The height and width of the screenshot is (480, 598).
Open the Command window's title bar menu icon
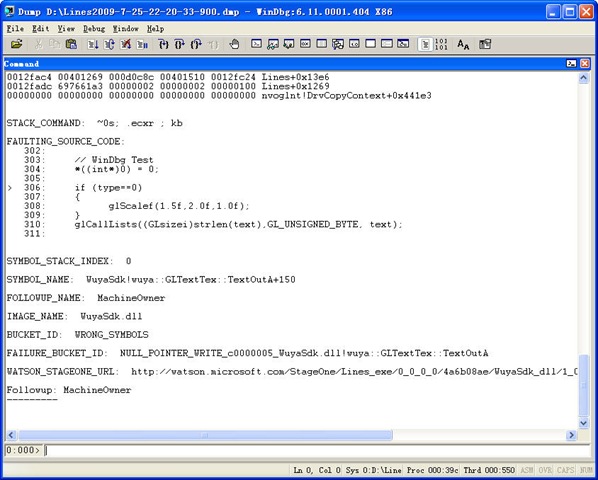(571, 64)
